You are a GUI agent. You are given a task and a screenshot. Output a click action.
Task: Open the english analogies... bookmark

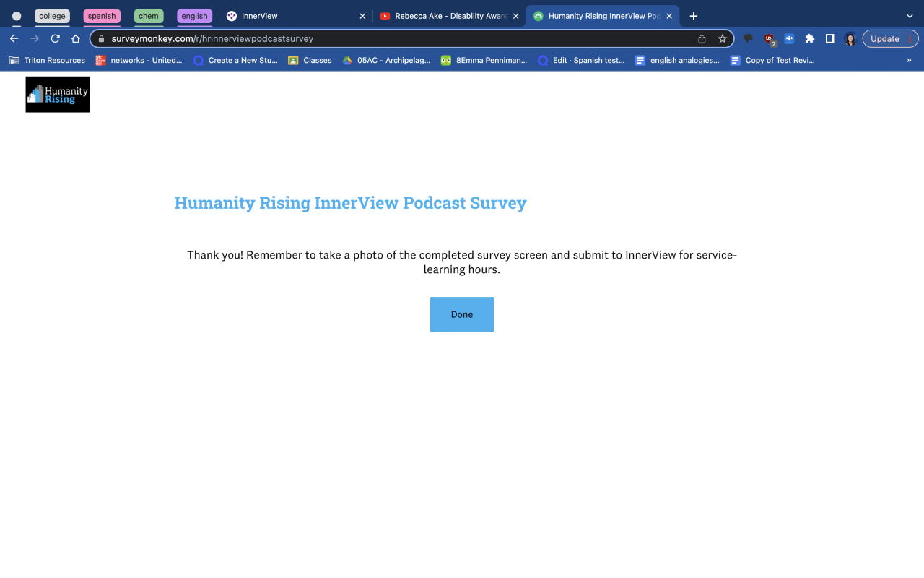point(677,61)
